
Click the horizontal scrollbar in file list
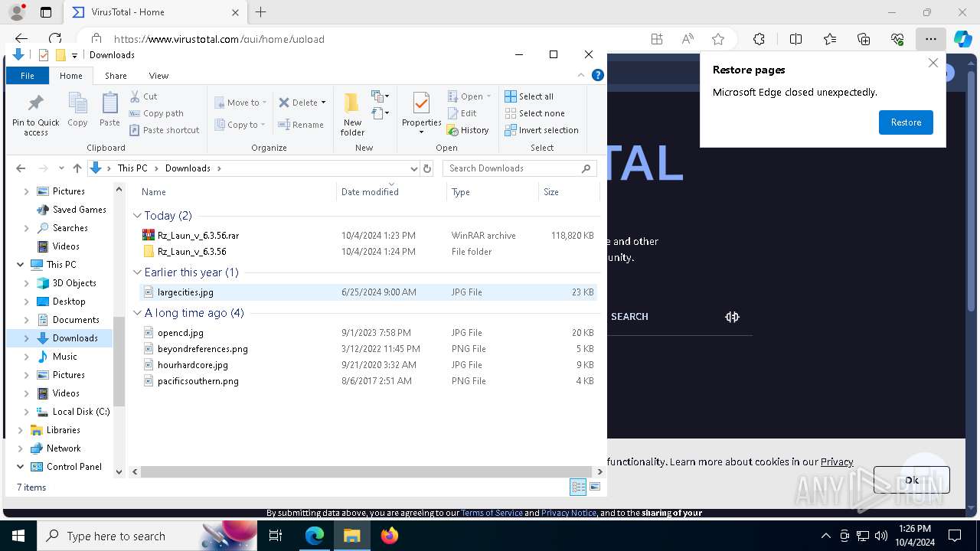pos(367,472)
